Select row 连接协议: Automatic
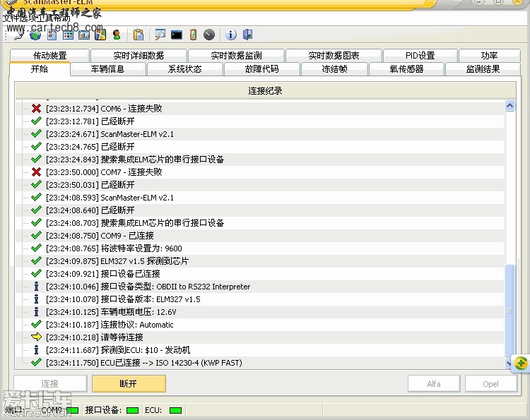The width and height of the screenshot is (530, 420). (x=259, y=325)
